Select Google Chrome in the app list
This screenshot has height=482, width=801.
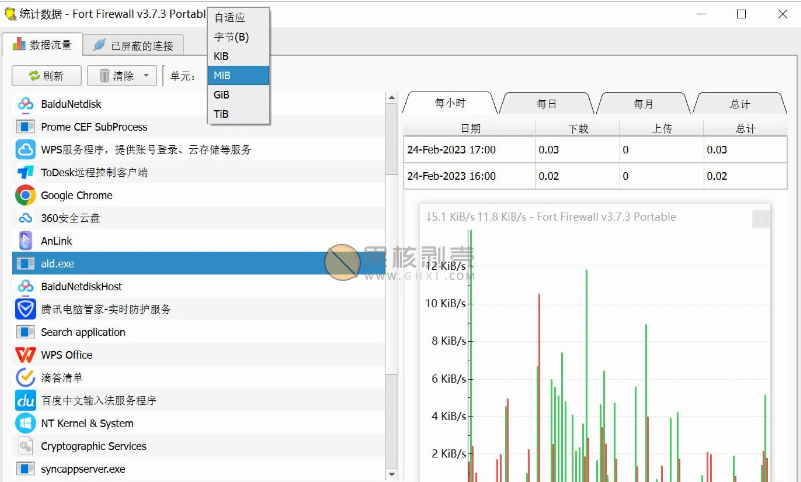198,195
